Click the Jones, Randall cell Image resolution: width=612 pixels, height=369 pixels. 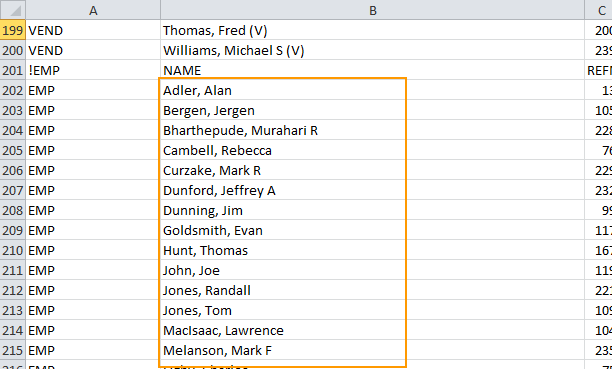[372, 290]
